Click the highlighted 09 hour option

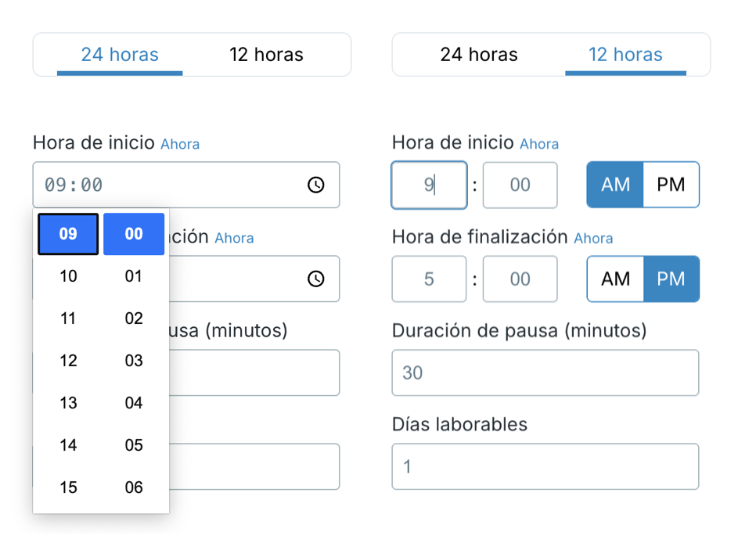[x=67, y=233]
